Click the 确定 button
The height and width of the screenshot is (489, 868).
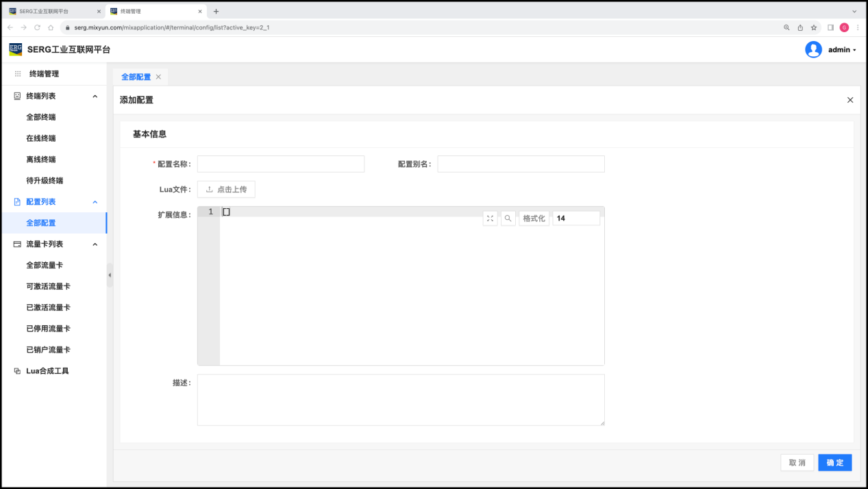[x=834, y=462]
